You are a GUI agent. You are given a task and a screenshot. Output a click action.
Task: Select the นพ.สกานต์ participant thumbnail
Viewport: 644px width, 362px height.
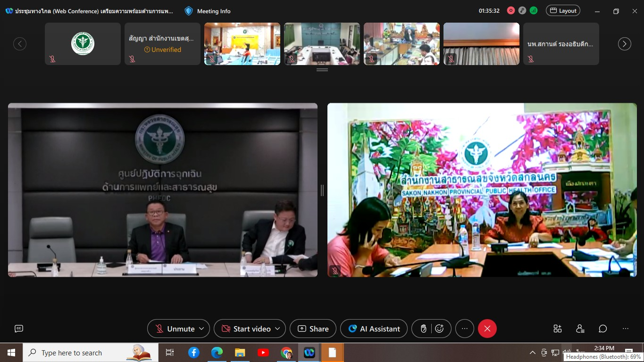coord(561,44)
